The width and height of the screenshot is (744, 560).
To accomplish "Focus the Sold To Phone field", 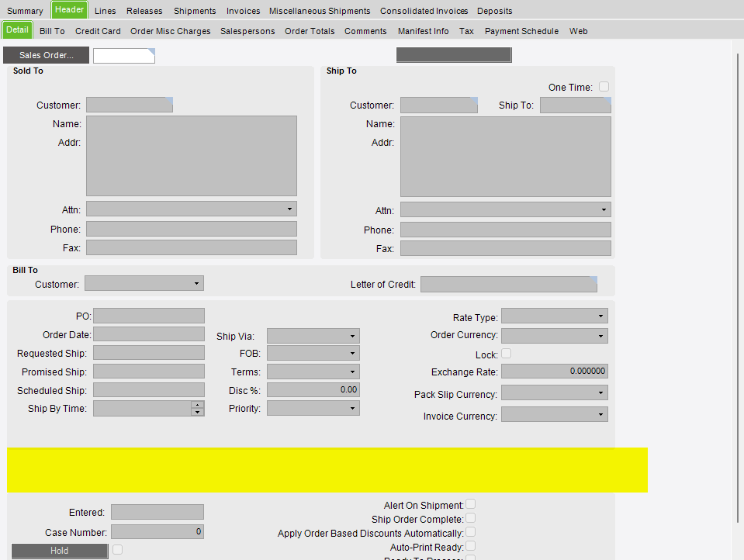I will (x=192, y=229).
